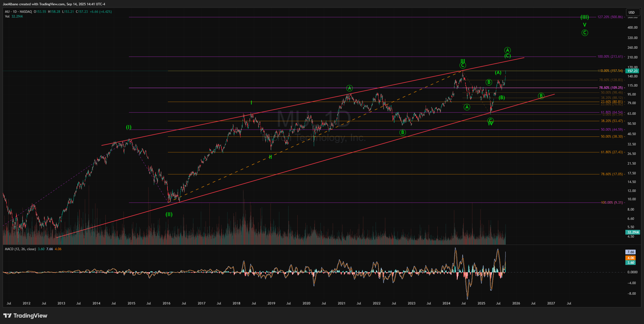Click the 7.66 MACD value label
Image resolution: width=644 pixels, height=324 pixels.
630,252
